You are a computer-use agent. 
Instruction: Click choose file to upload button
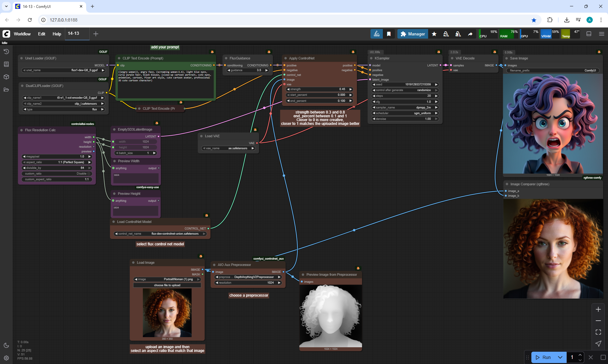[167, 285]
